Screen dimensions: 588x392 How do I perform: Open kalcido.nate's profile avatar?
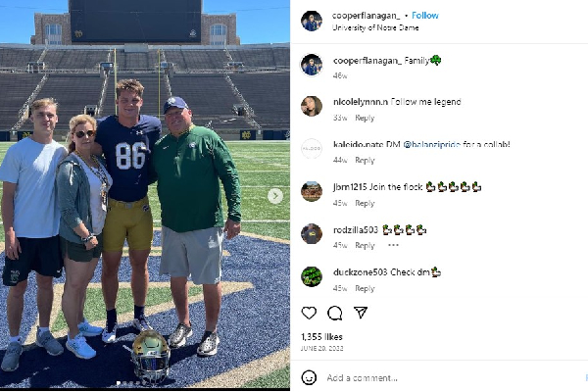click(312, 148)
